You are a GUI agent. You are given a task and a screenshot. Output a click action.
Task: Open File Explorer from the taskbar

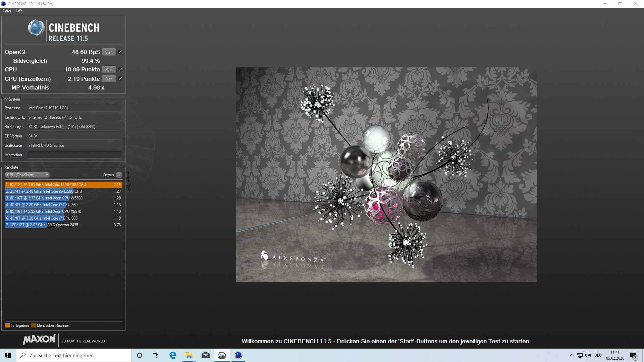tap(189, 355)
